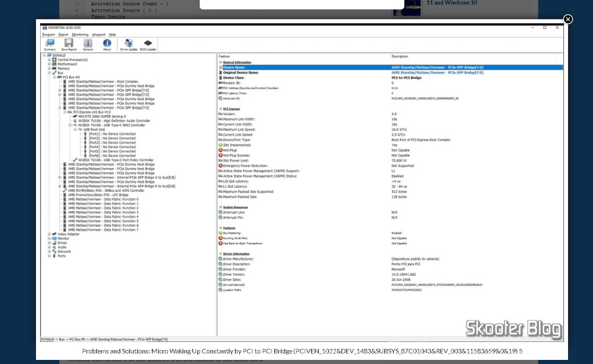Click the Ports plug icon in tree
The image size is (593, 364).
[55, 256]
